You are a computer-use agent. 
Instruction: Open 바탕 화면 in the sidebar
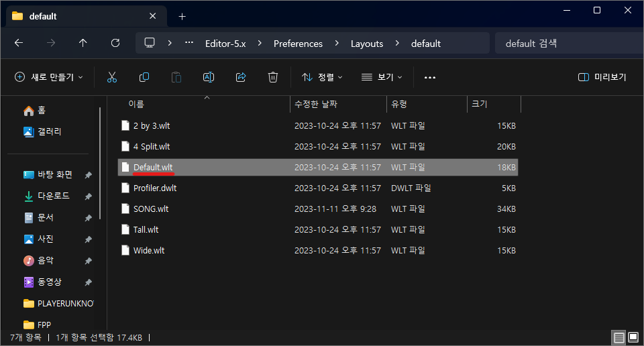(48, 175)
